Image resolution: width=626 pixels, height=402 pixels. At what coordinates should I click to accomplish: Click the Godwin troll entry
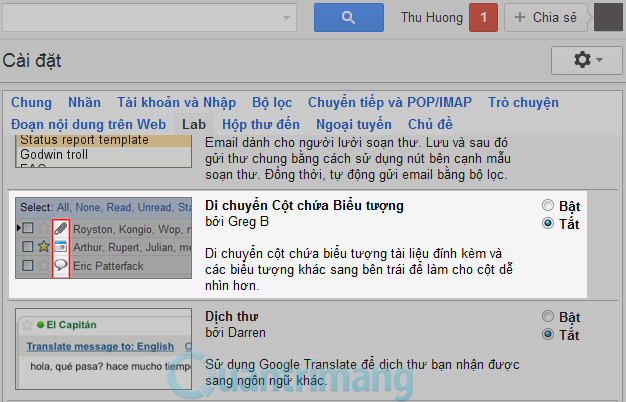(x=54, y=154)
